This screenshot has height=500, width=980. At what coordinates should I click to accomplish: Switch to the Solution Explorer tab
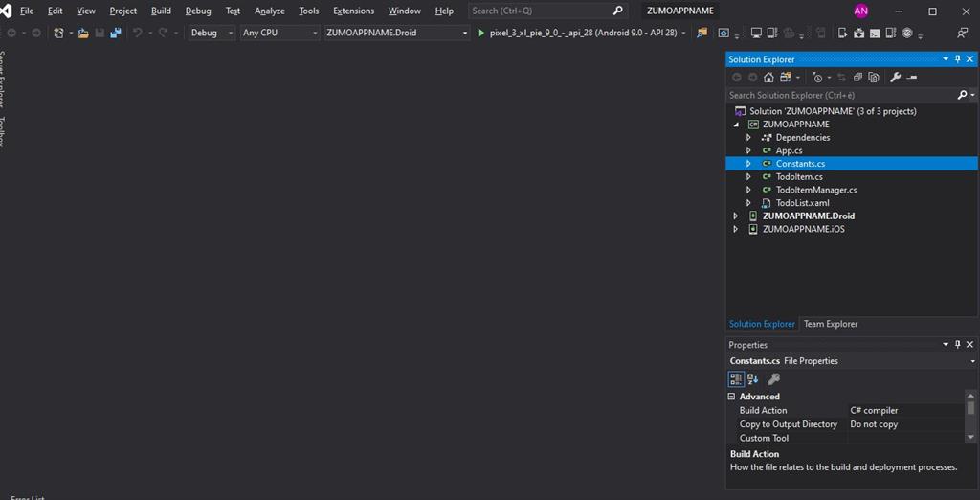pos(762,324)
